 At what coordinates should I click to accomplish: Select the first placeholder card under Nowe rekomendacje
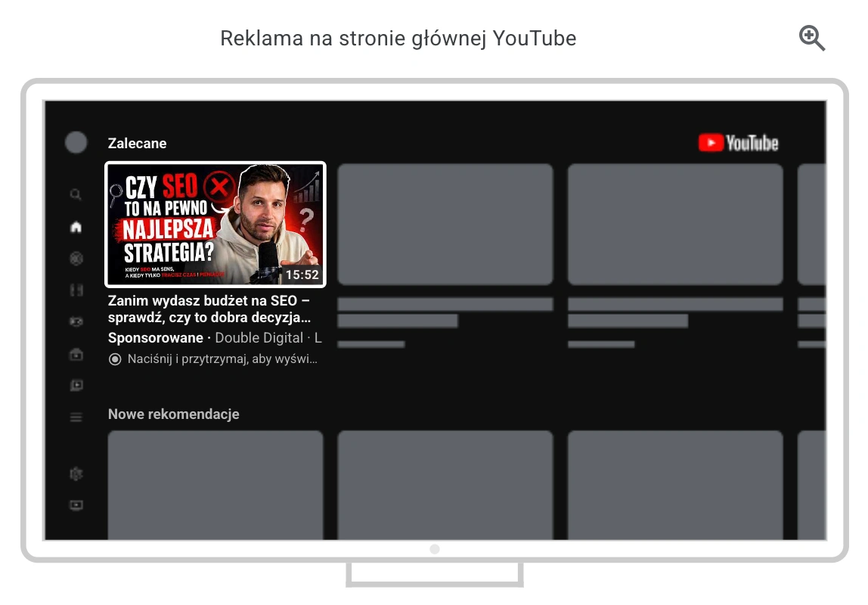215,485
